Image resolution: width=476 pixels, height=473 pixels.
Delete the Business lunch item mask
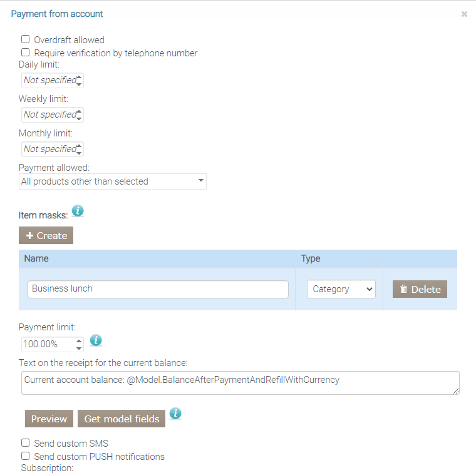tap(420, 289)
